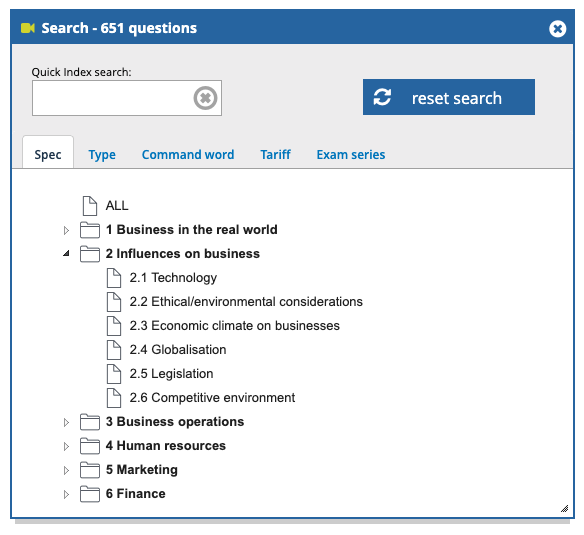The height and width of the screenshot is (535, 584).
Task: Select 2.2 Ethical/environmental considerations item
Action: pyautogui.click(x=246, y=302)
